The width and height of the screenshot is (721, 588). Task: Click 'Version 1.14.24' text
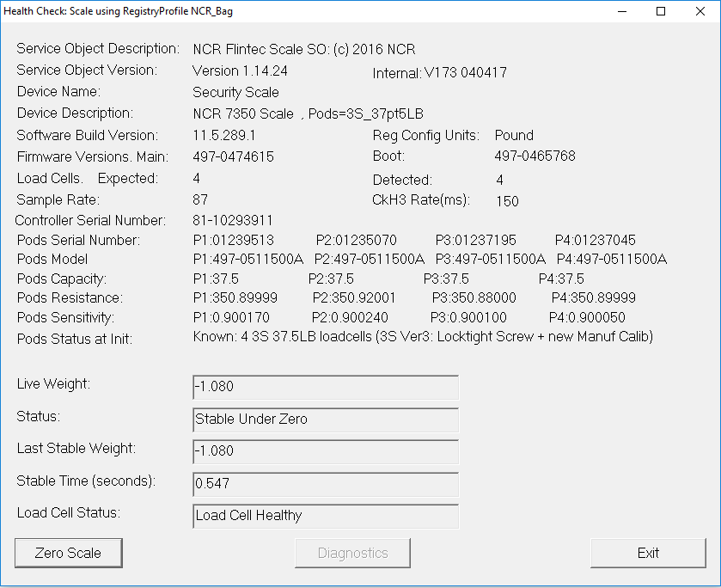240,70
